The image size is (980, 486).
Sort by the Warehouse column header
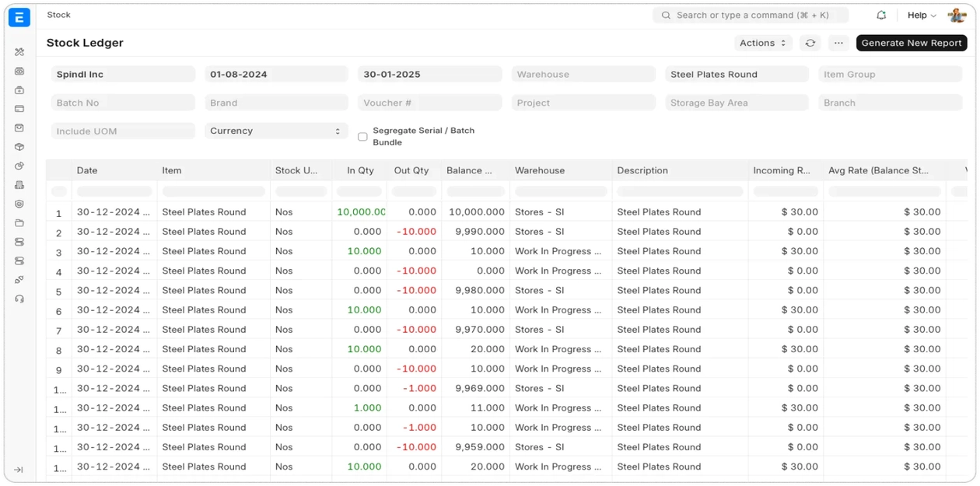tap(540, 170)
